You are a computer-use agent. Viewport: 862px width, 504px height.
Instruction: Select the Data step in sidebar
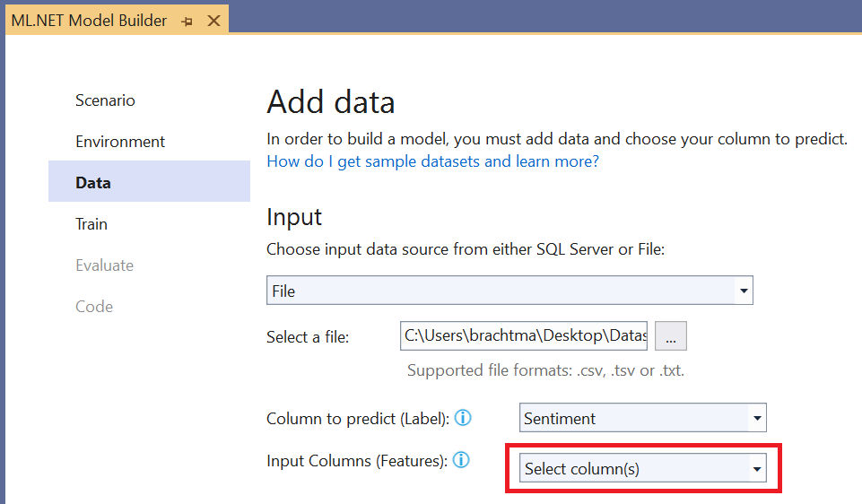click(149, 181)
